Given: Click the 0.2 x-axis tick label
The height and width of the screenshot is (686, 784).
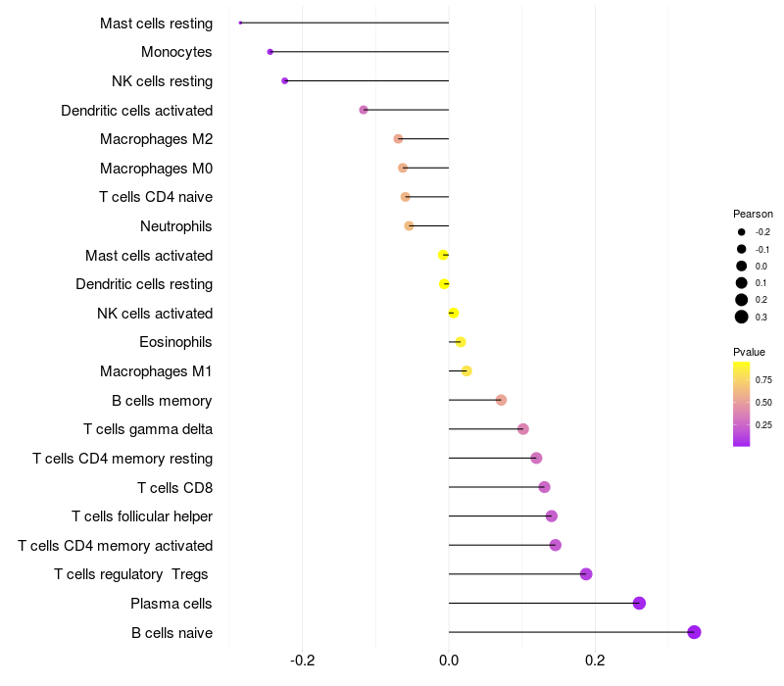Looking at the screenshot, I should pos(595,661).
